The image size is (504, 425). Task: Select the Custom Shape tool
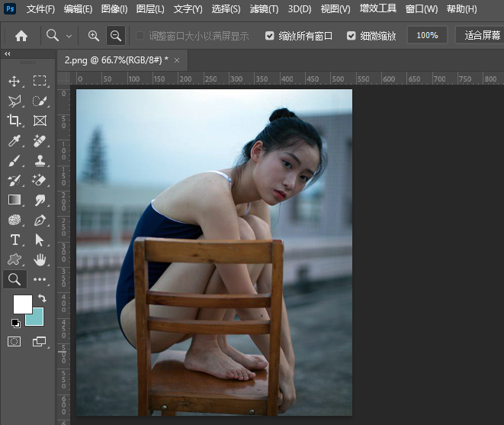(x=14, y=259)
